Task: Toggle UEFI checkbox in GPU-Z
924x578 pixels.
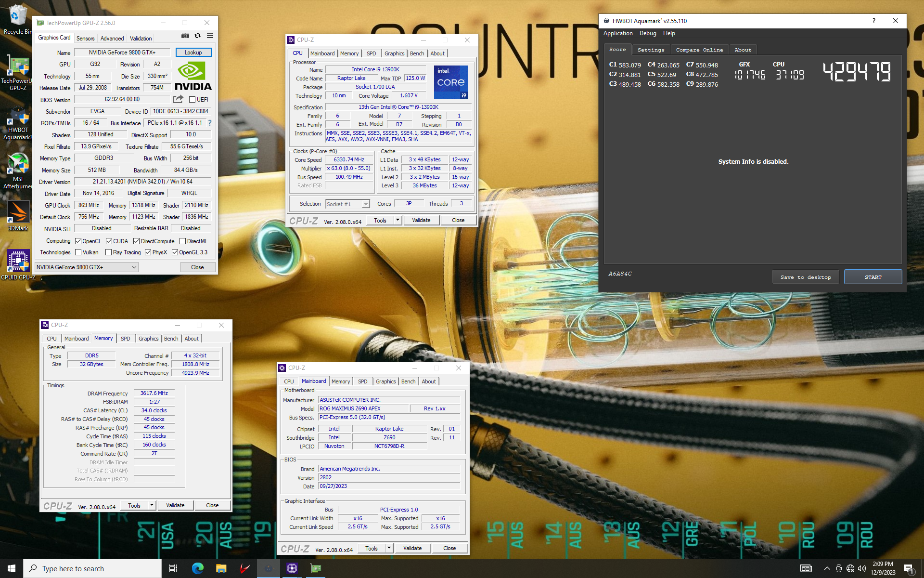Action: [192, 100]
